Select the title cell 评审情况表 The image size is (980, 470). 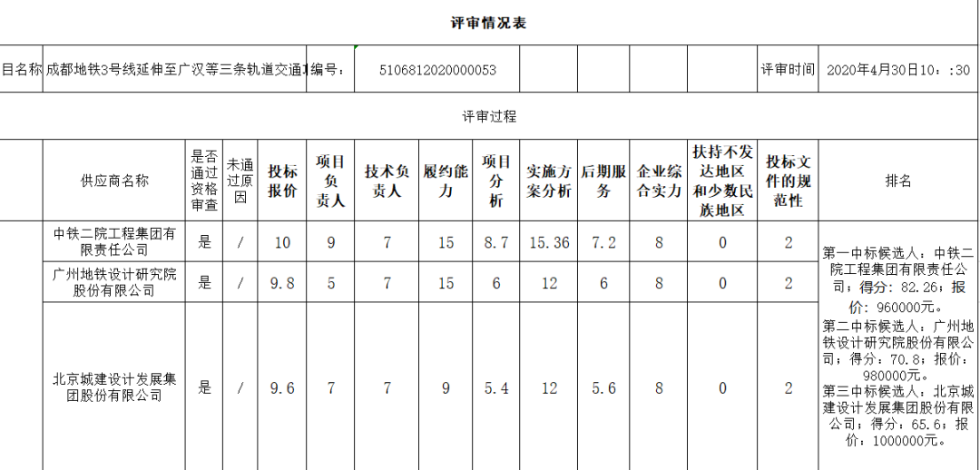click(488, 23)
